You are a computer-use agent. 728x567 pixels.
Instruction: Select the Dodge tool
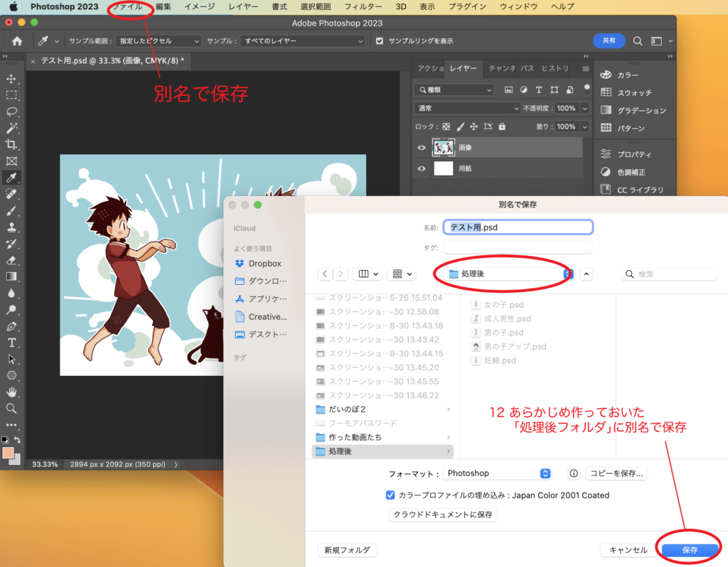[x=11, y=310]
